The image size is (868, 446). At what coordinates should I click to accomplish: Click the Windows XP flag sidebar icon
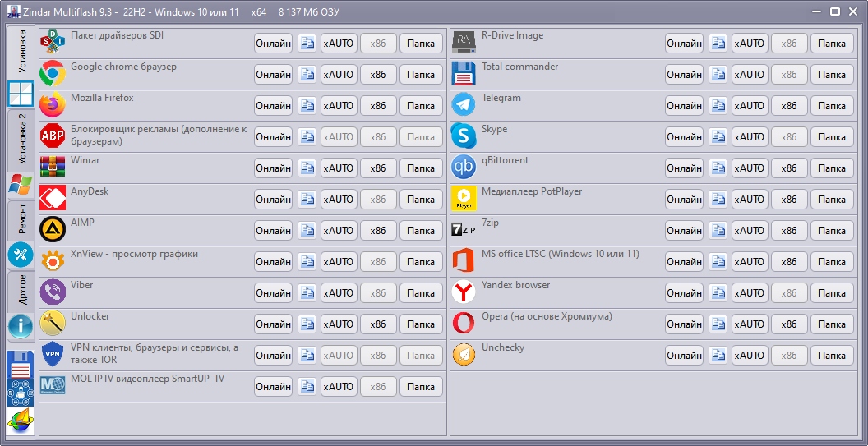(21, 184)
